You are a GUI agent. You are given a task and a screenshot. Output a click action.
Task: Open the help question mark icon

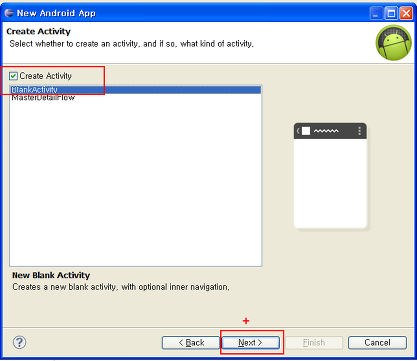point(19,342)
